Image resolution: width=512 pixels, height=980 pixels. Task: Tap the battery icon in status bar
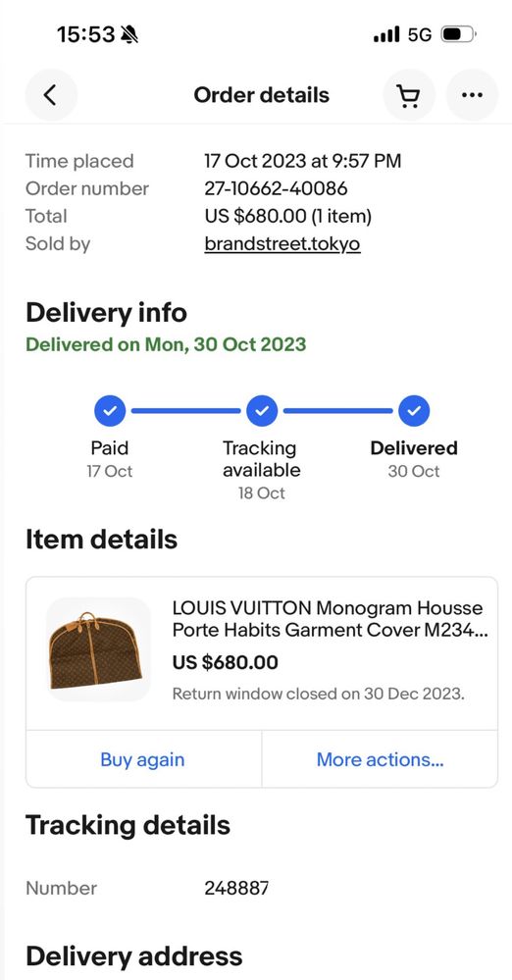click(459, 34)
